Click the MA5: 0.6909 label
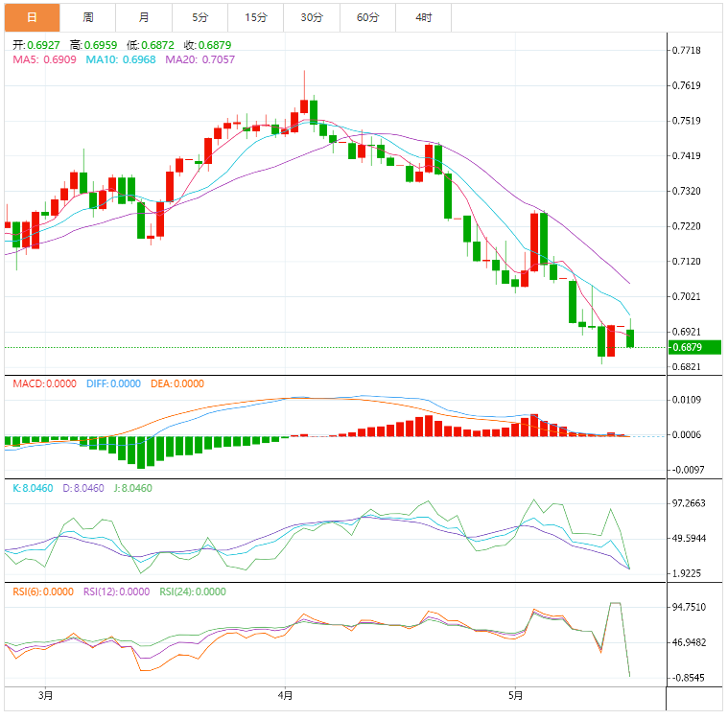 coord(44,59)
